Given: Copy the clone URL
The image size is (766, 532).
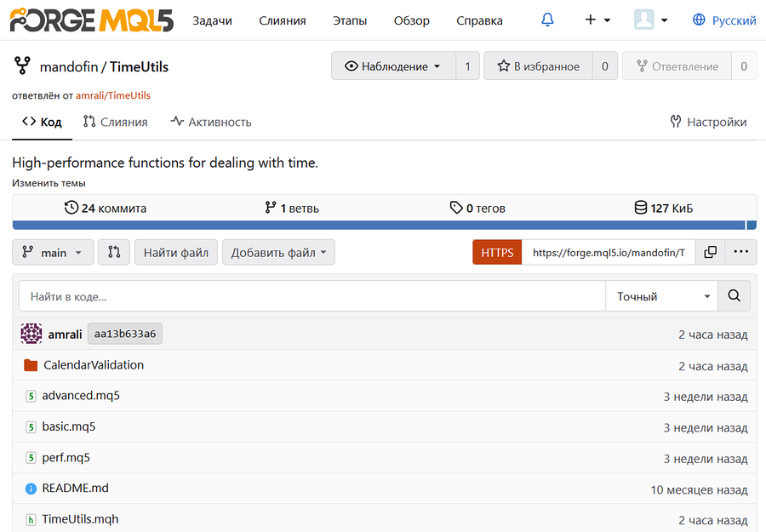Looking at the screenshot, I should coord(711,253).
